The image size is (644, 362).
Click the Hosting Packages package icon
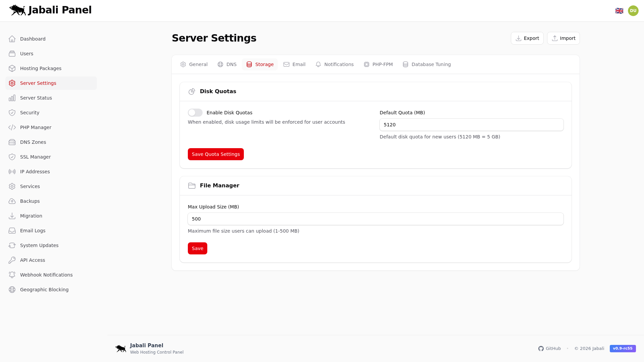pos(12,68)
